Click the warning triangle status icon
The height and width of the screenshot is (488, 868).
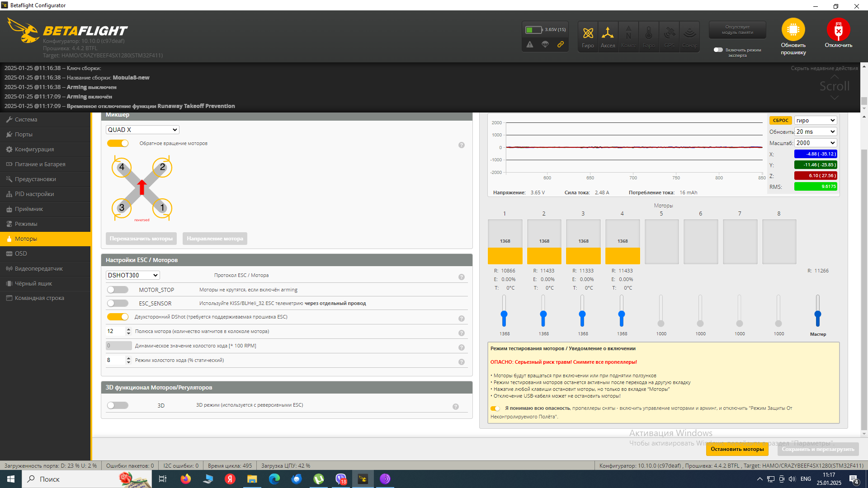(x=530, y=44)
